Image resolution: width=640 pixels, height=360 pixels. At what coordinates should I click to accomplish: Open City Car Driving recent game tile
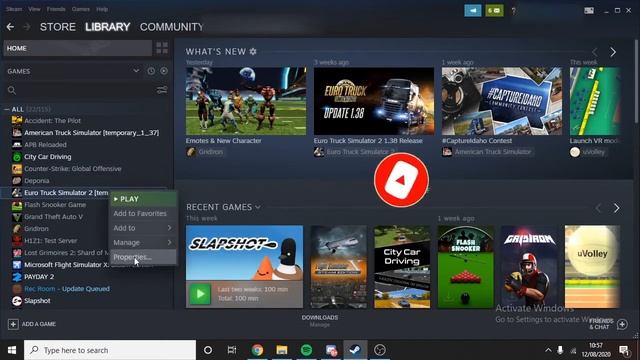click(x=402, y=267)
